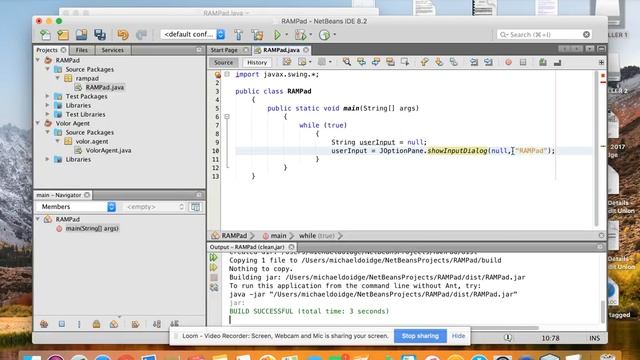
Task: Click main breadcrumb in editor footer
Action: coord(278,236)
